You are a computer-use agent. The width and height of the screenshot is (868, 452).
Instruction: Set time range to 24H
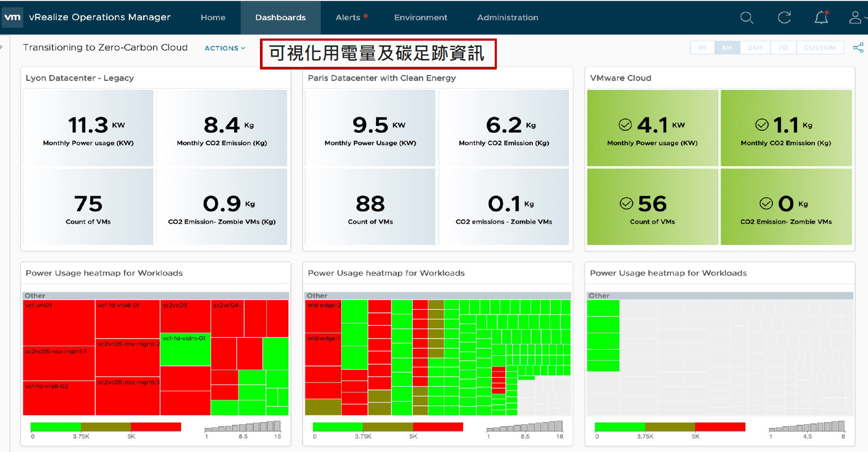[755, 48]
